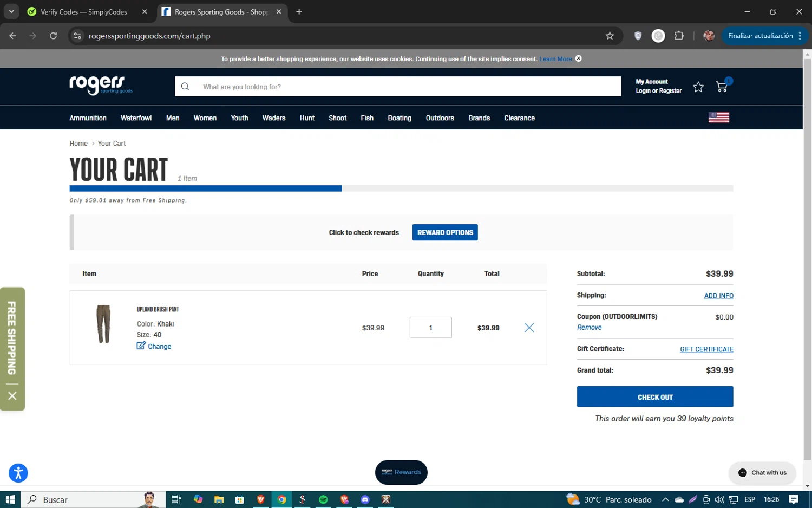Screen dimensions: 812x508
Task: Open the Outdoors menu
Action: pyautogui.click(x=440, y=118)
